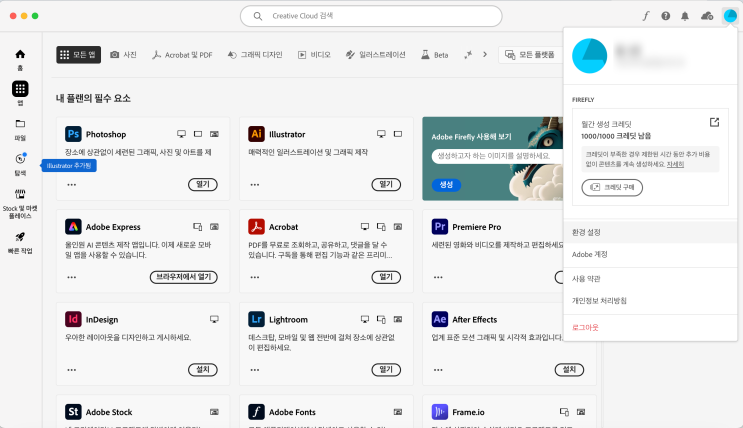Click 열기 button for Acrobat

(386, 277)
